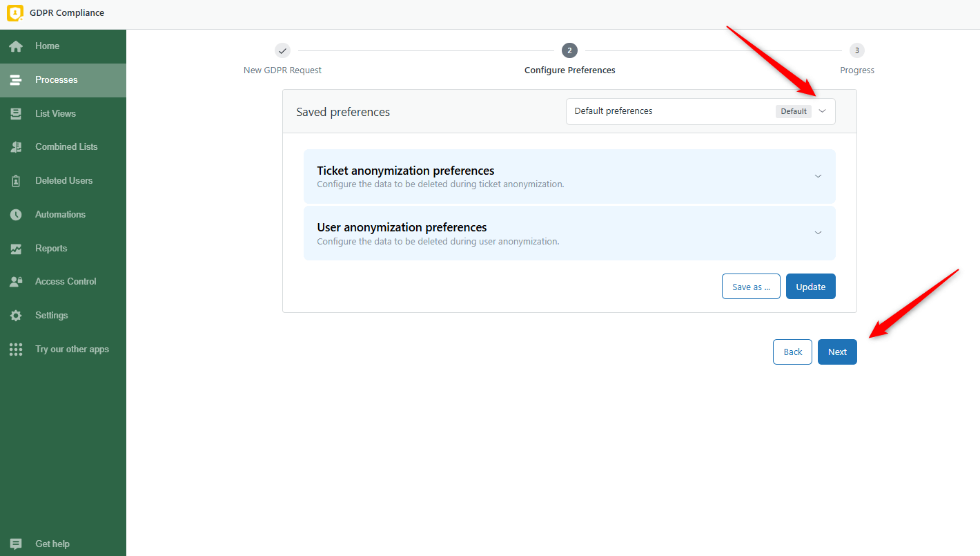
Task: Click the Save as ... button
Action: [751, 287]
